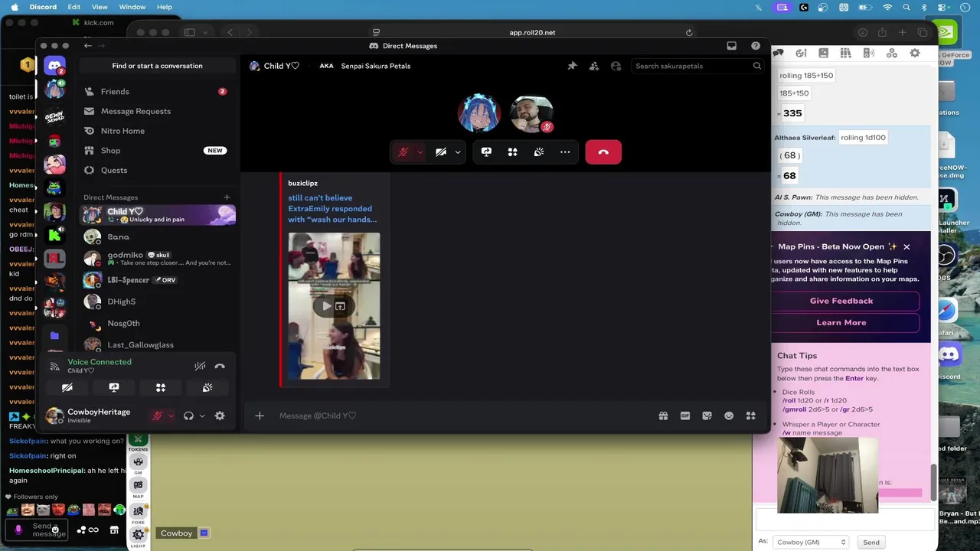The width and height of the screenshot is (980, 551).
Task: Go back arrow in Discord title bar
Action: point(88,46)
